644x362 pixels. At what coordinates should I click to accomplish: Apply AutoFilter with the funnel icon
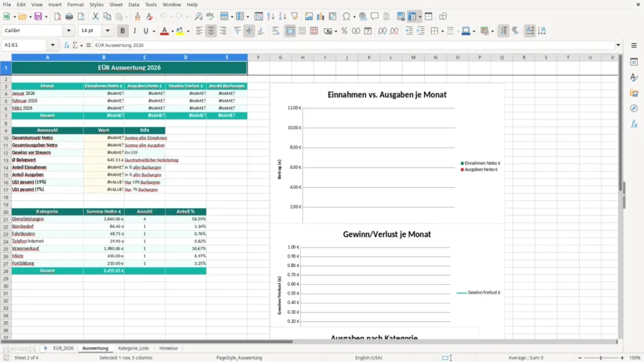(x=294, y=16)
